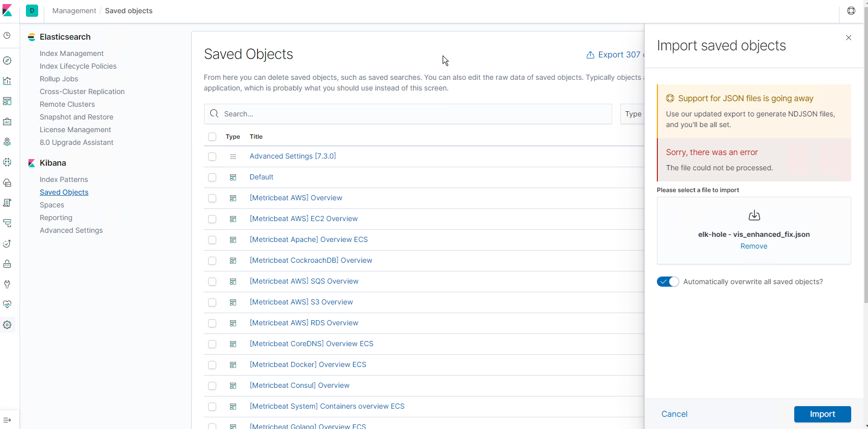Open [Metricbeat System] Containers overview ECS link
The width and height of the screenshot is (868, 429).
pyautogui.click(x=327, y=406)
